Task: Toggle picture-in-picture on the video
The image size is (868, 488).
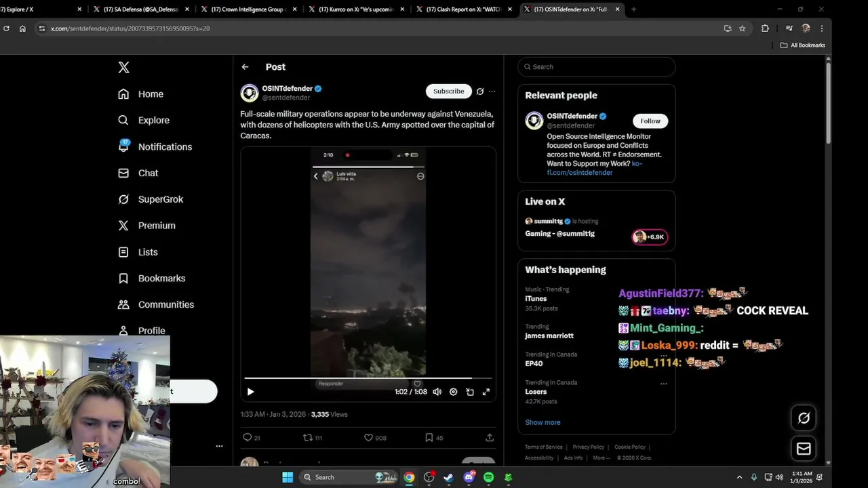Action: [470, 392]
